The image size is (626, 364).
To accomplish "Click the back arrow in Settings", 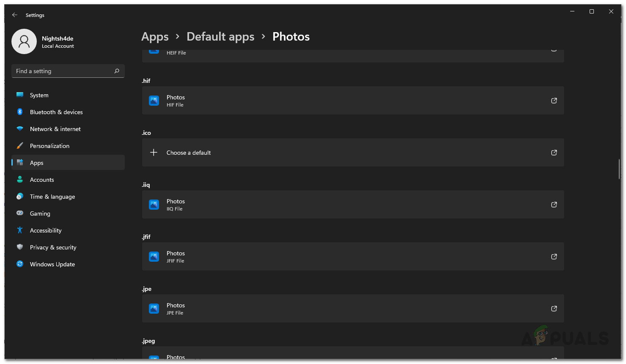I will click(x=15, y=15).
